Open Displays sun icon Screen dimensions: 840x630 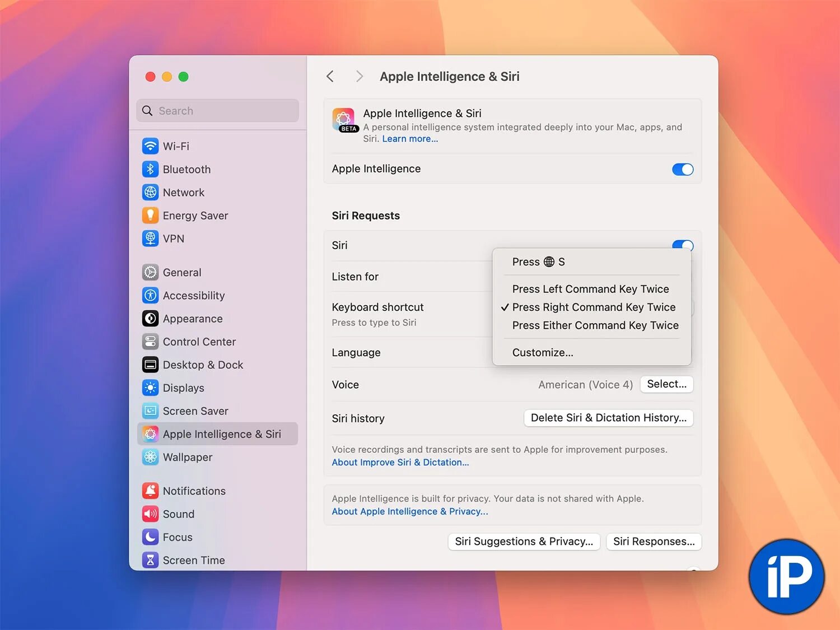(x=150, y=388)
